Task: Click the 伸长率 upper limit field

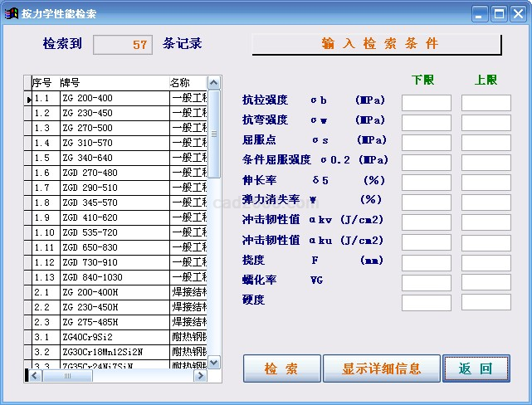Action: click(x=486, y=183)
